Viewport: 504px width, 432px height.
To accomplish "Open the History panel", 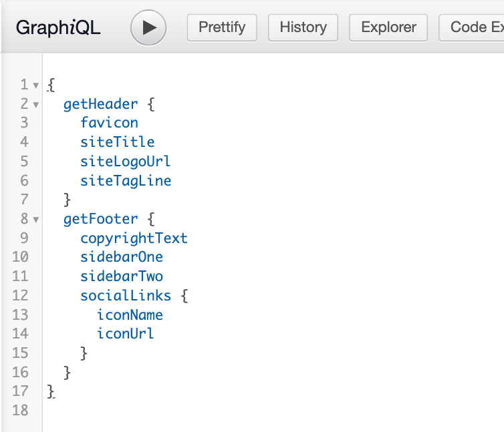I will (303, 27).
